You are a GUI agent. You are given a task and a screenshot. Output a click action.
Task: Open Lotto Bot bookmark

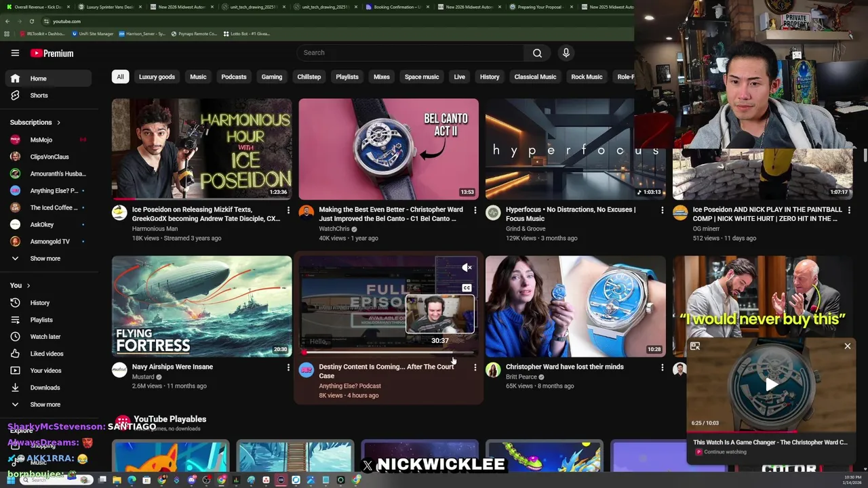coord(246,33)
